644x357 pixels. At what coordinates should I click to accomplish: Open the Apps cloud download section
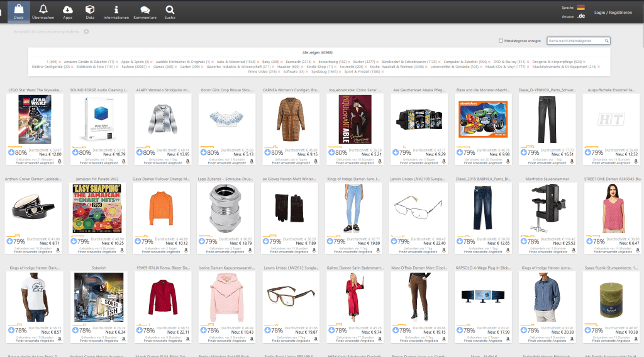click(68, 11)
